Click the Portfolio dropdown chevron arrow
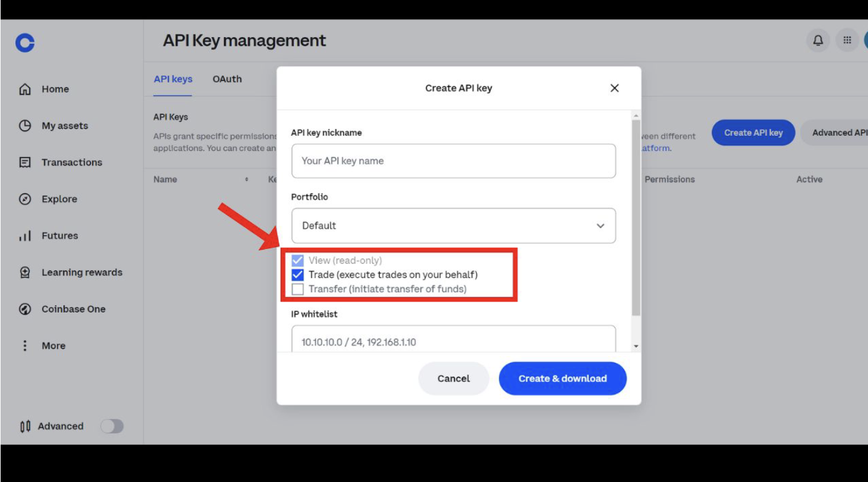 tap(600, 226)
